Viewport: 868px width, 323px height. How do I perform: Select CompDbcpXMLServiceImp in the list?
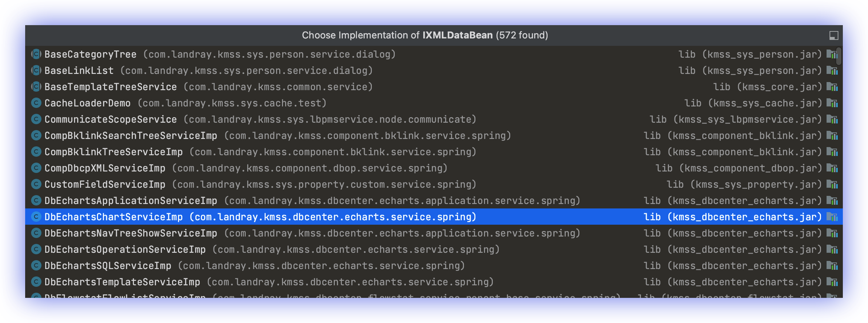click(434, 168)
